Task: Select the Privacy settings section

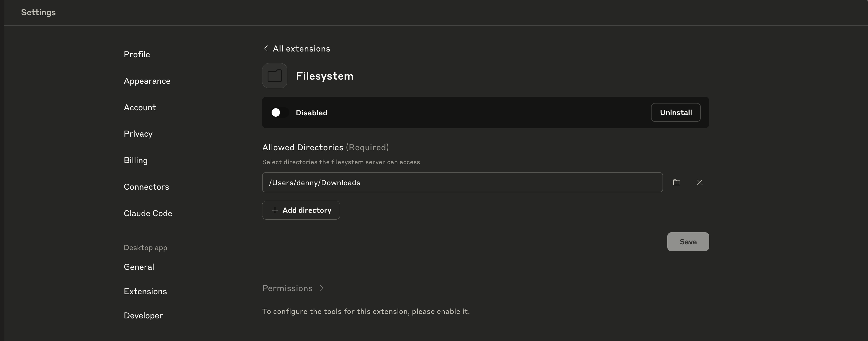Action: [138, 134]
